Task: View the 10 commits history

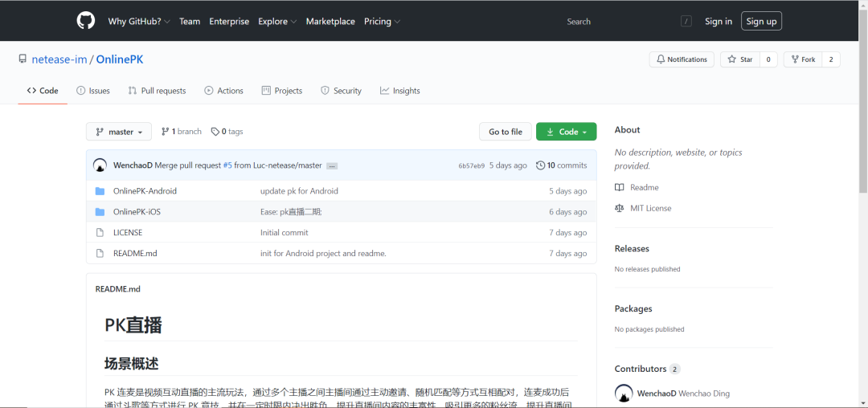Action: tap(562, 165)
